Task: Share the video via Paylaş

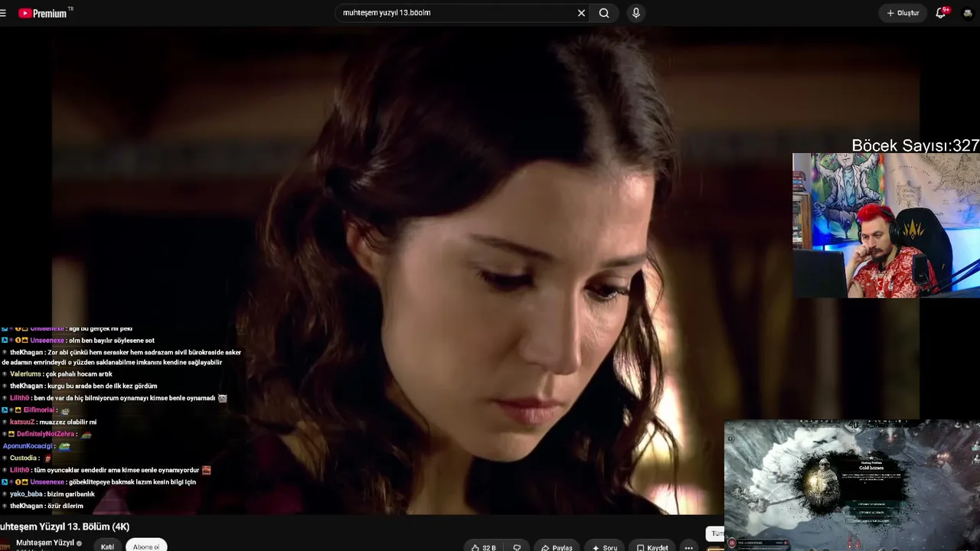Action: 557,547
